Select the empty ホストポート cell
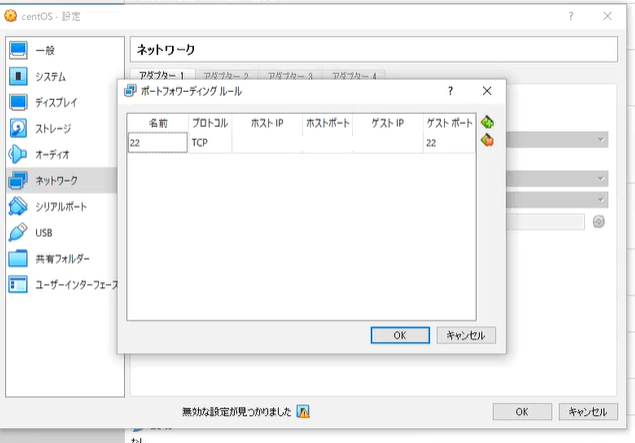635x443 pixels. (328, 143)
